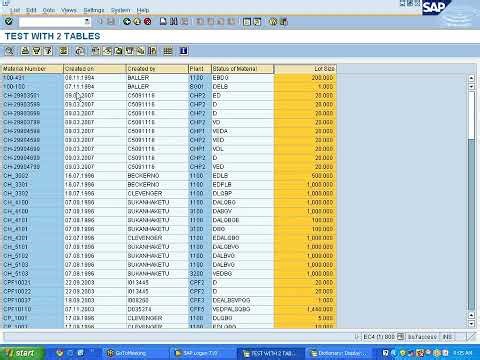Click the TEST WITH 2 TAB... taskbar button
The image size is (480, 360).
(x=271, y=353)
